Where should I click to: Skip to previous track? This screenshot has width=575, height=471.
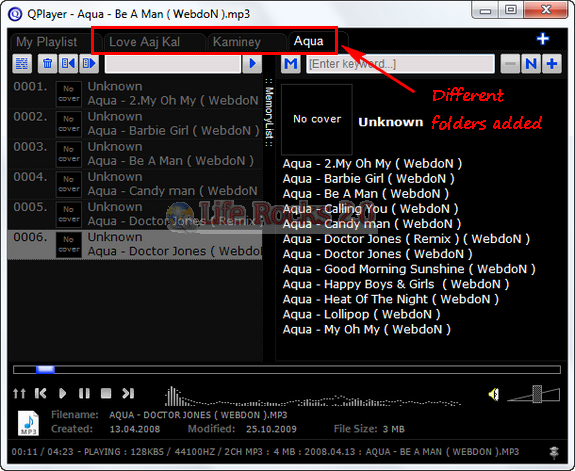(x=41, y=393)
